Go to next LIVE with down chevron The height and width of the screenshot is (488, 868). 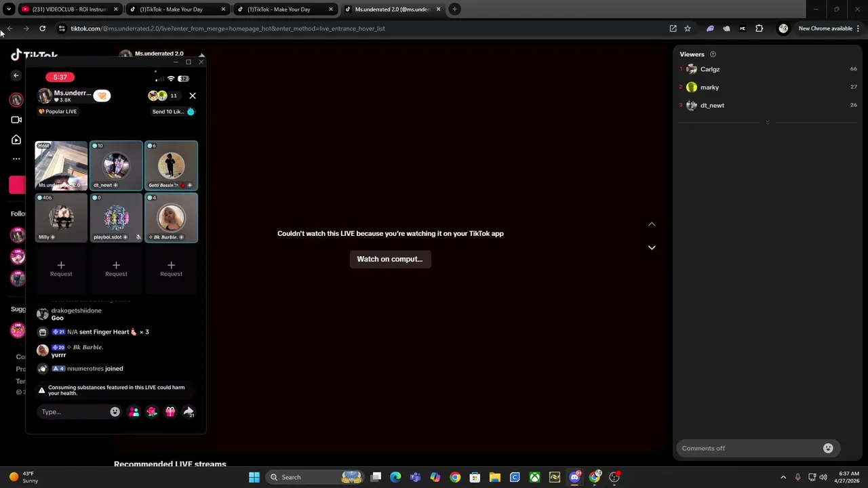652,247
